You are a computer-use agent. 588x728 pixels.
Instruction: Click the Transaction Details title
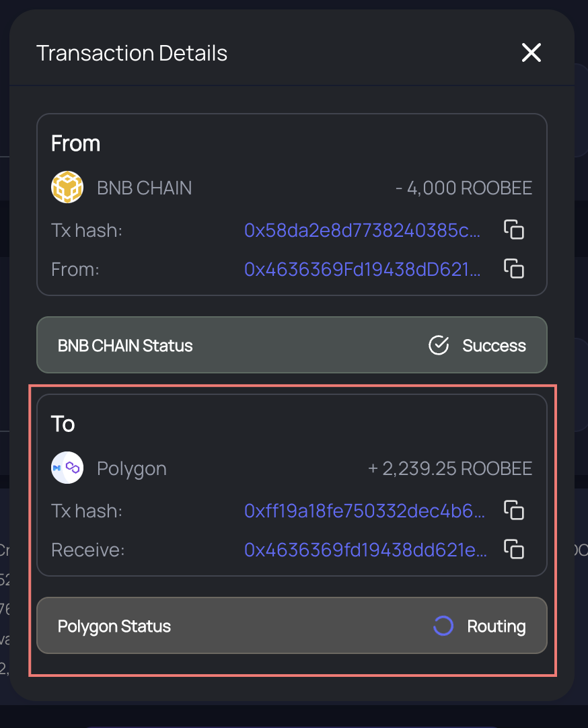[132, 53]
